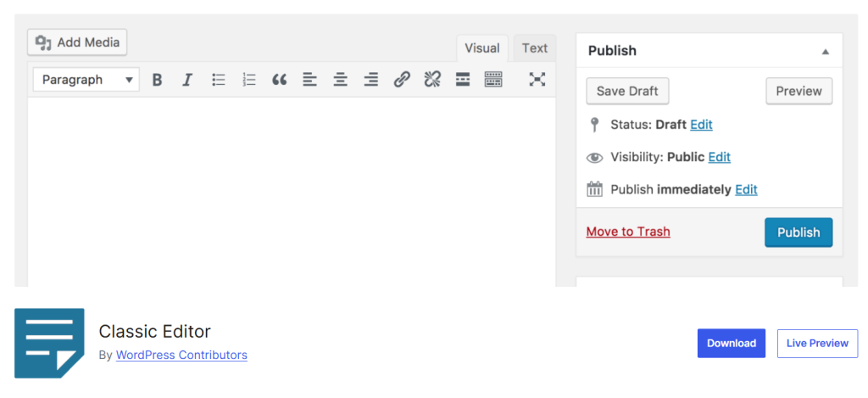Toggle the toolbar with the keyboard icon
Screen dimensions: 868x398
click(493, 80)
